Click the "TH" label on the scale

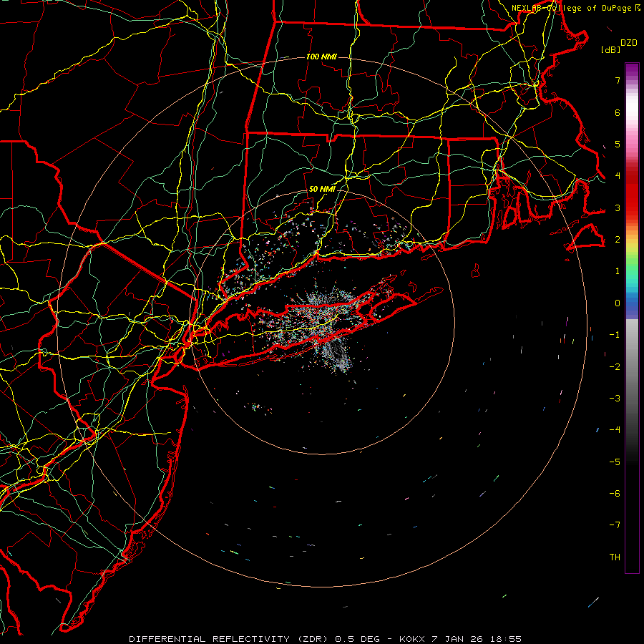(x=615, y=557)
